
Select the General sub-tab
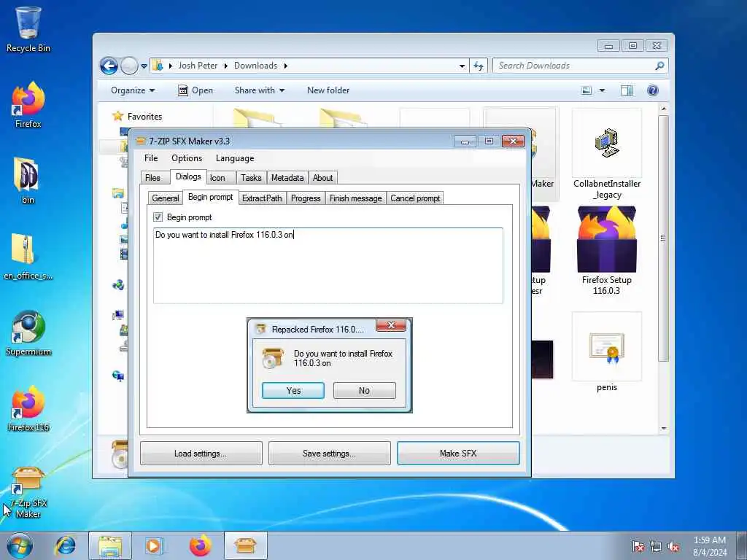(x=166, y=198)
